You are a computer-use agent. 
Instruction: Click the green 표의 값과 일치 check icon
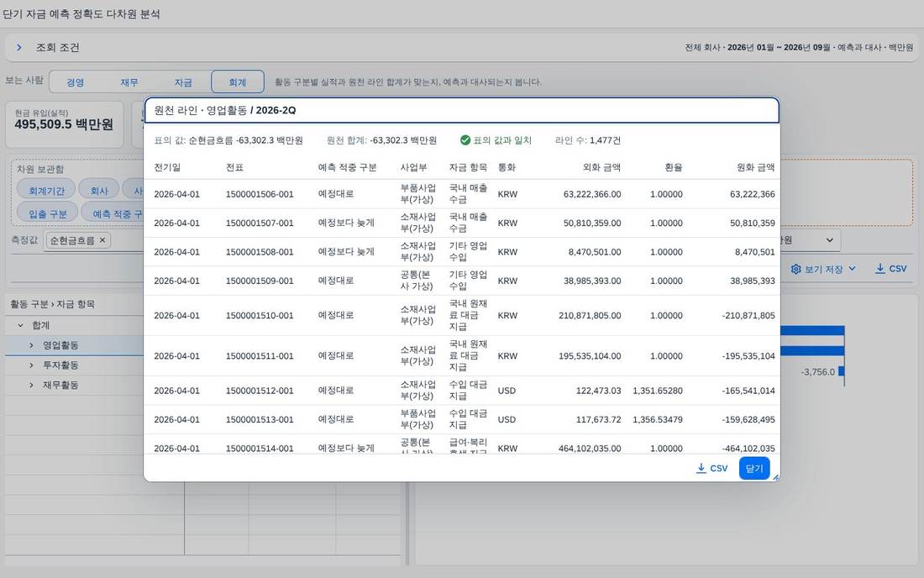click(x=465, y=140)
